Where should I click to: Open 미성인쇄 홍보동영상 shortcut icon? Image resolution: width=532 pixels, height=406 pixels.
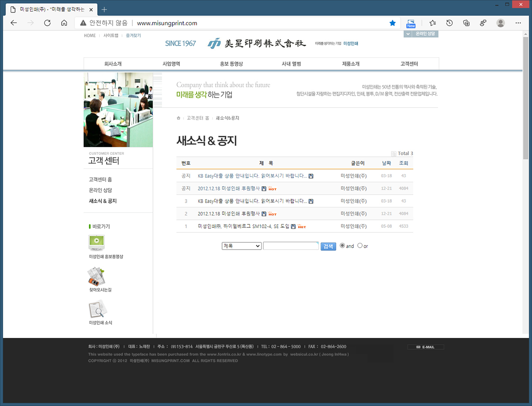click(97, 242)
